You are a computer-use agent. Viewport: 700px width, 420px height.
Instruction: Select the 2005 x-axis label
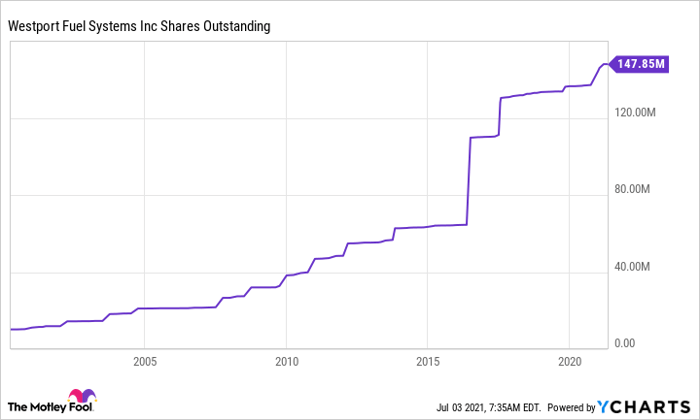[145, 360]
